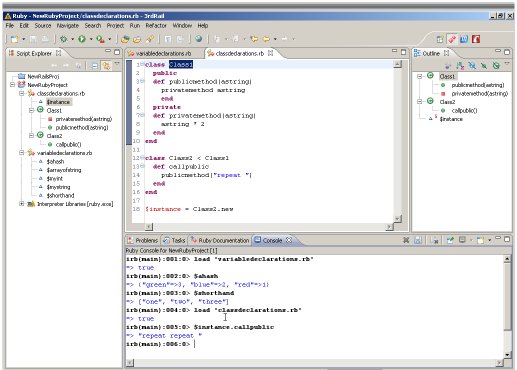Close the Console view tab
This screenshot has width=517, height=370.
coord(289,240)
